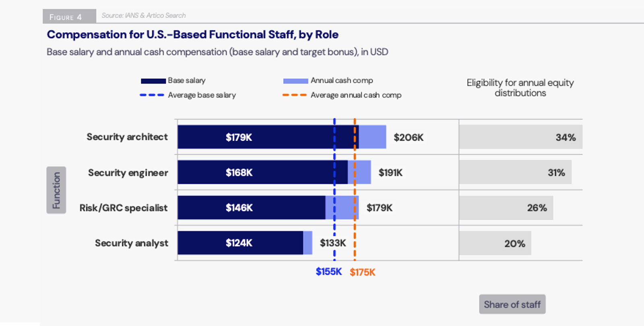This screenshot has width=644, height=326.
Task: Click the 20% equity eligibility bar
Action: click(495, 243)
